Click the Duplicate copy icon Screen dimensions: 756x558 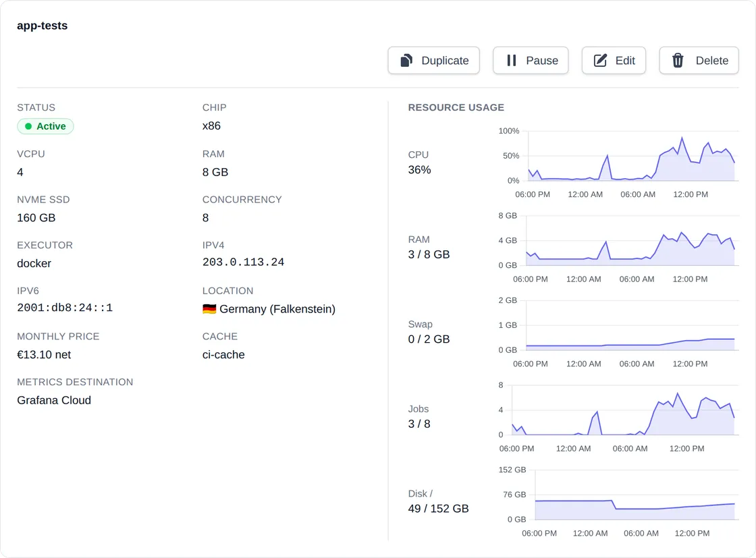406,60
